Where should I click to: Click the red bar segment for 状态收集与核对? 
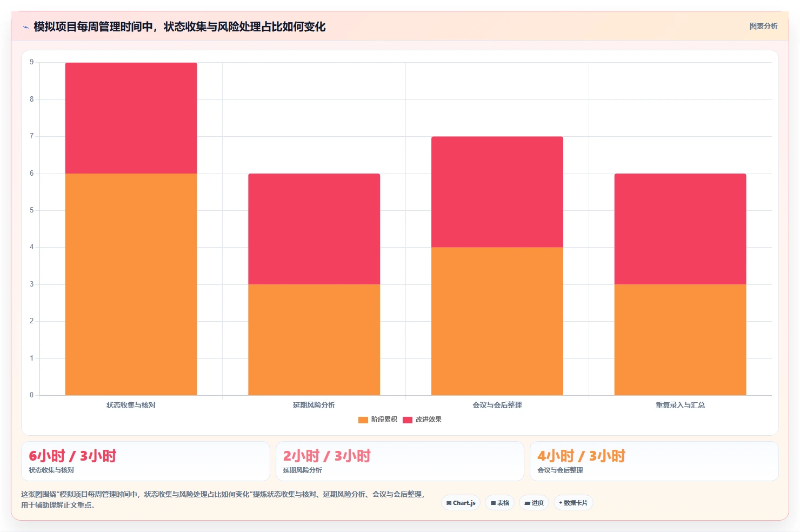[x=131, y=118]
